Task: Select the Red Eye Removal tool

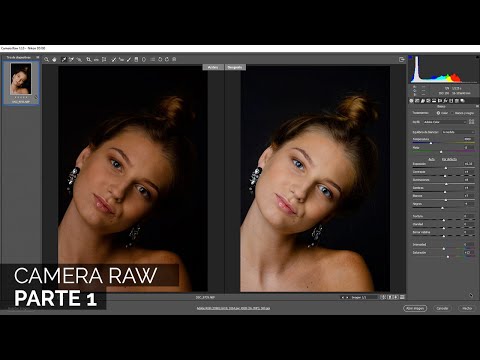Action: point(121,59)
